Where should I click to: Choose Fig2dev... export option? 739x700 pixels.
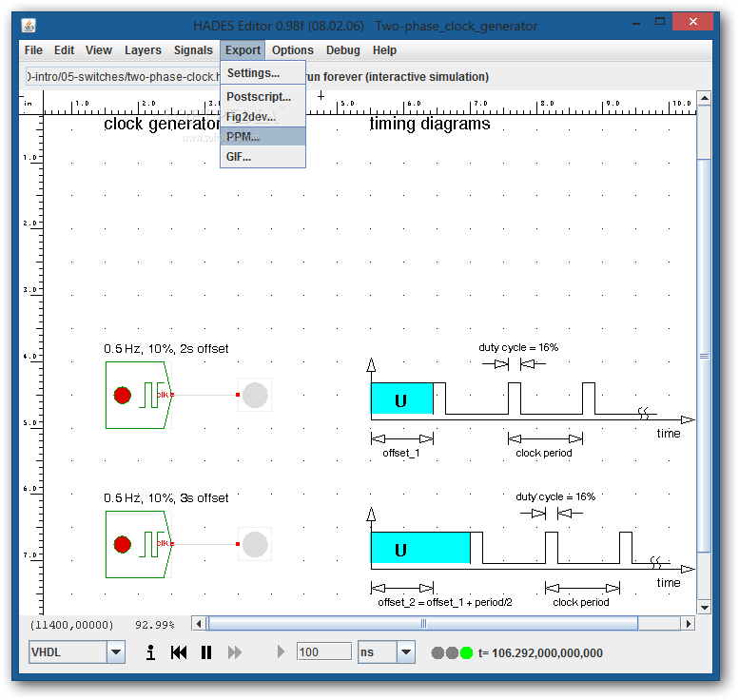(263, 117)
